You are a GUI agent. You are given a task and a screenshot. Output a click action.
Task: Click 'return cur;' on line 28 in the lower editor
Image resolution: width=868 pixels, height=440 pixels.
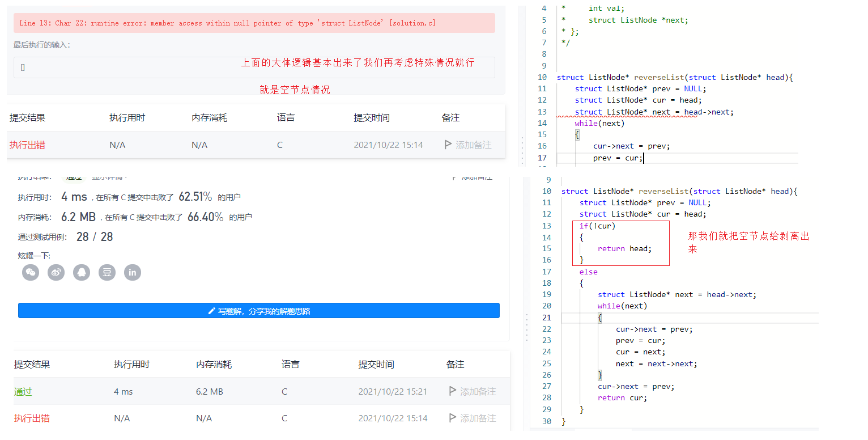coord(622,397)
